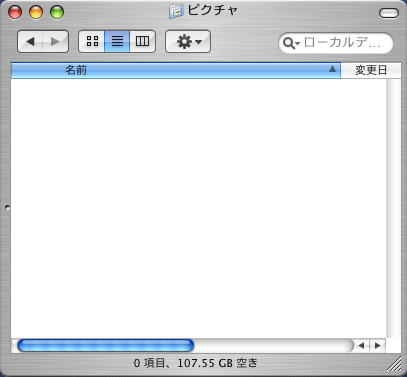Switch to column view

point(142,41)
